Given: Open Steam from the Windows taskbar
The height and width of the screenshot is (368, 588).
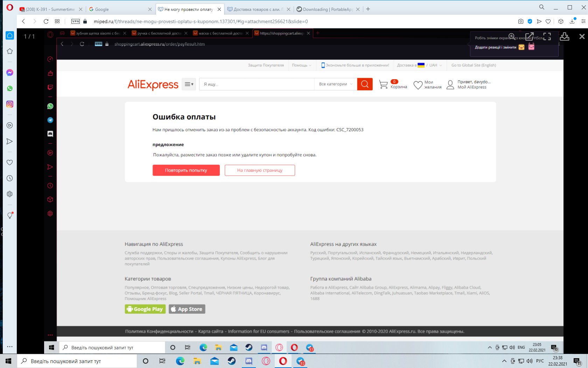Looking at the screenshot, I should click(x=232, y=361).
